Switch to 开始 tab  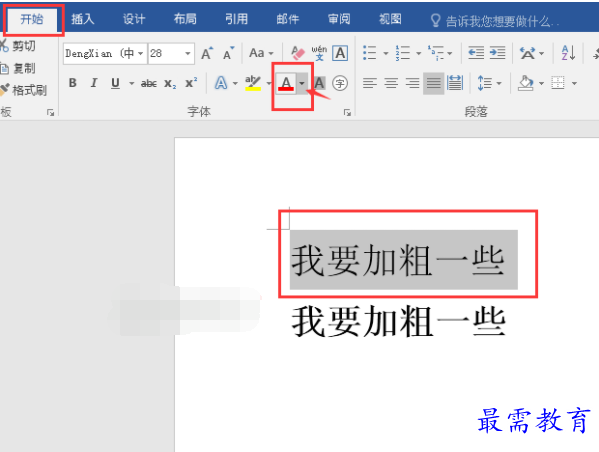click(x=32, y=19)
